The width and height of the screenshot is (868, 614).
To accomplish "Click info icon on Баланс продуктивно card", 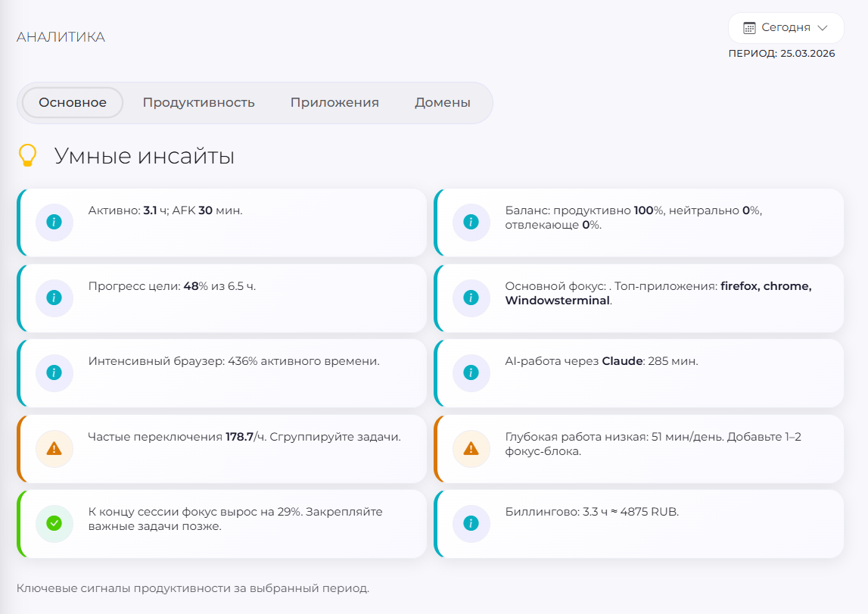I will point(471,222).
